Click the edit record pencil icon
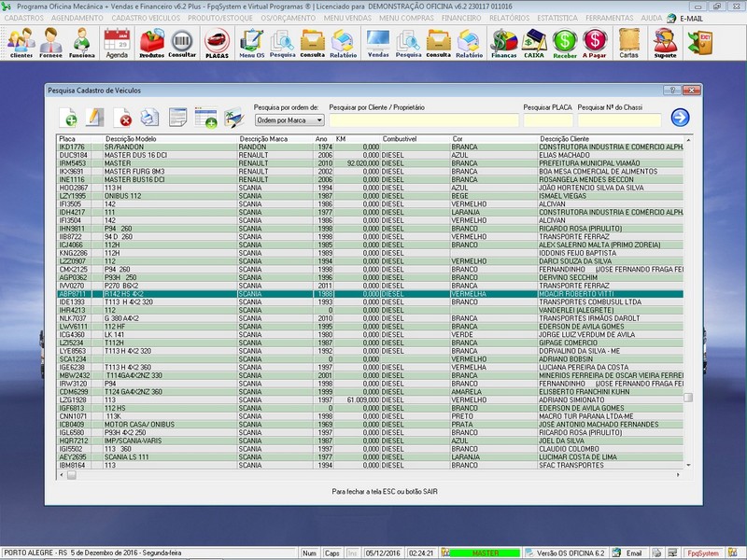747x560 pixels. point(94,118)
